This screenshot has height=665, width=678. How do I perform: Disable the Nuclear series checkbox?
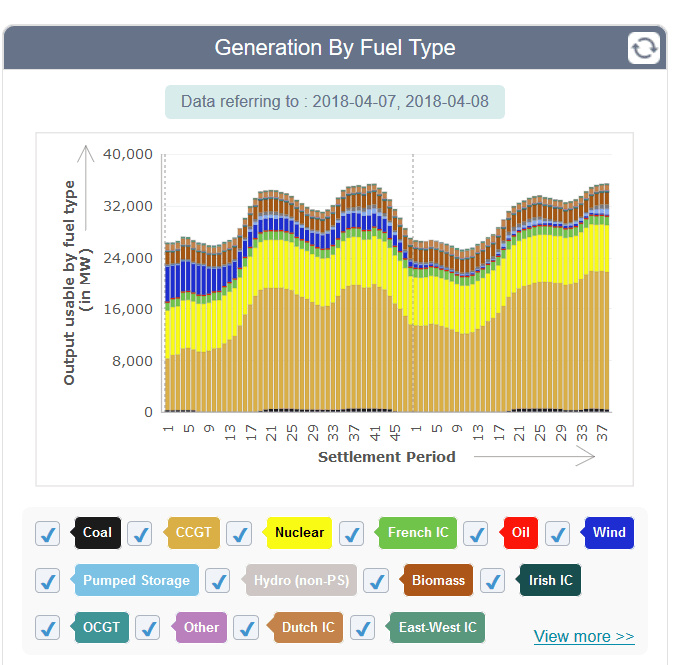click(239, 534)
